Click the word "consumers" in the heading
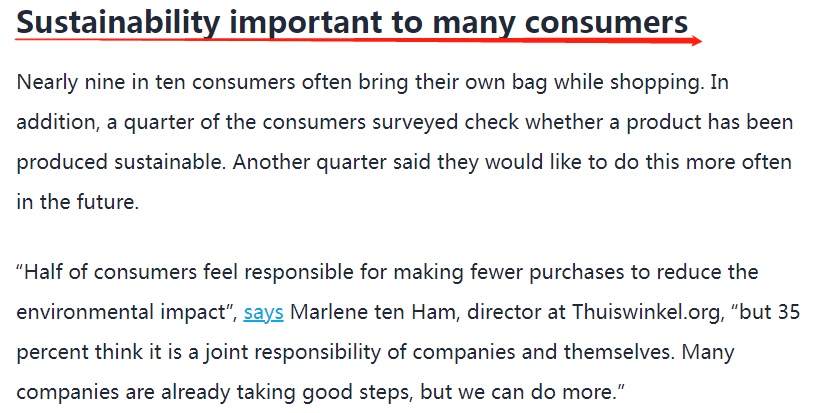819x413 pixels. [606, 23]
